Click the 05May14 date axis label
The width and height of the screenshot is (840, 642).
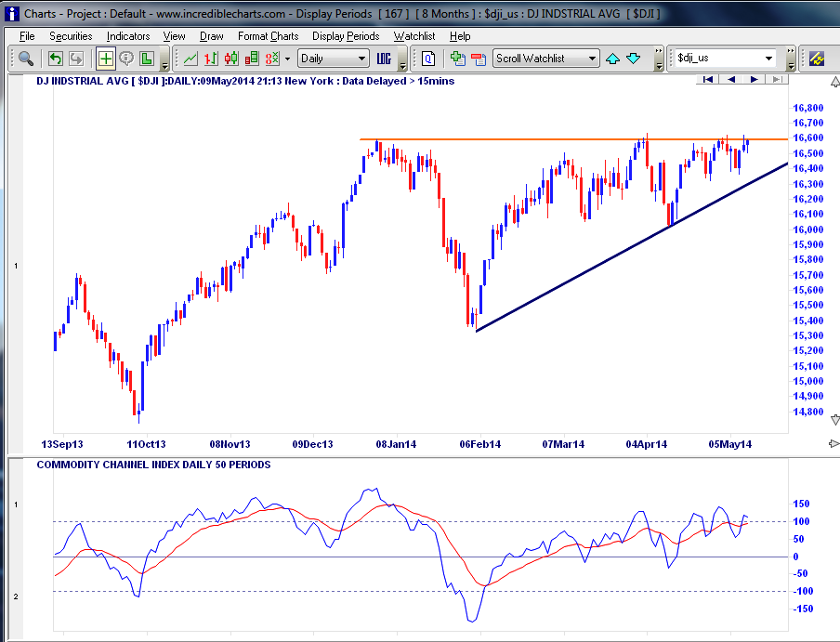[730, 444]
